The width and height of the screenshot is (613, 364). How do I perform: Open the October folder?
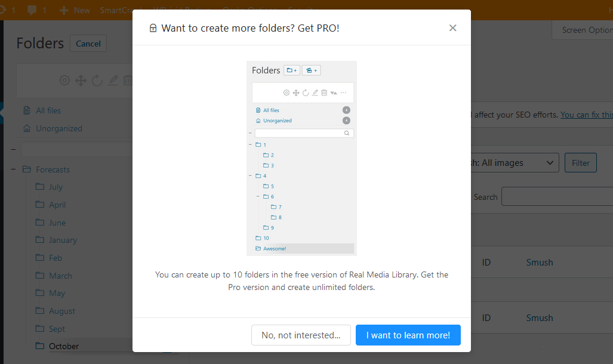tap(64, 346)
